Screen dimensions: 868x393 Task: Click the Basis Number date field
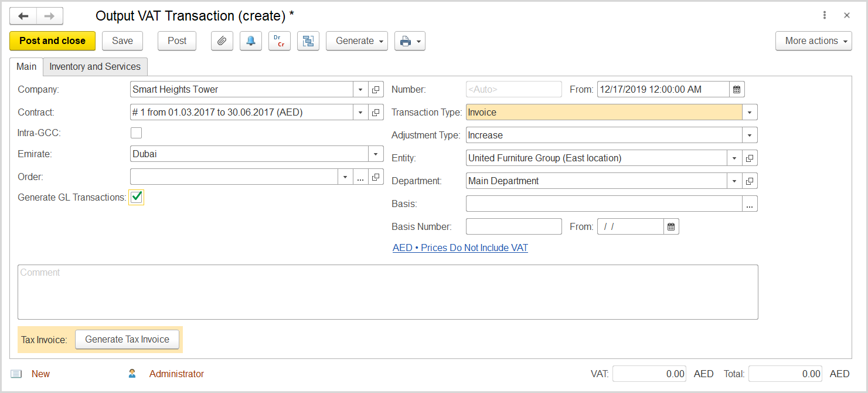(631, 227)
